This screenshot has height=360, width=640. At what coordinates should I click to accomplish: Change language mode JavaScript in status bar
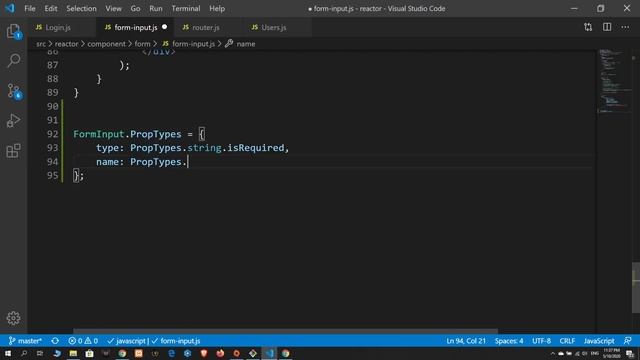point(599,341)
